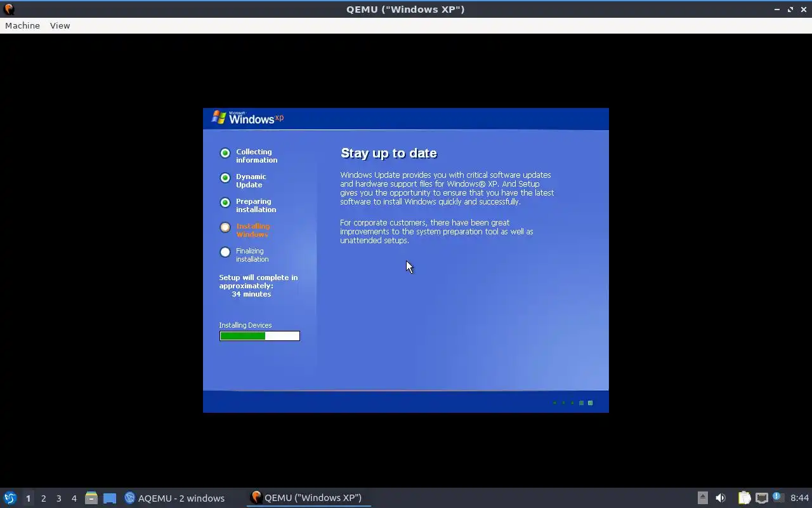This screenshot has height=508, width=812.
Task: Close the QEMU window
Action: click(803, 10)
